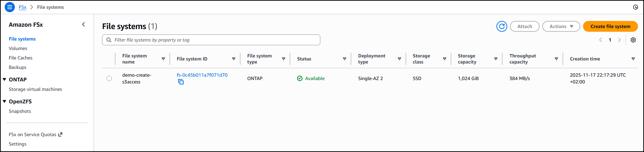644x152 pixels.
Task: Open Volumes in the sidebar
Action: 18,48
